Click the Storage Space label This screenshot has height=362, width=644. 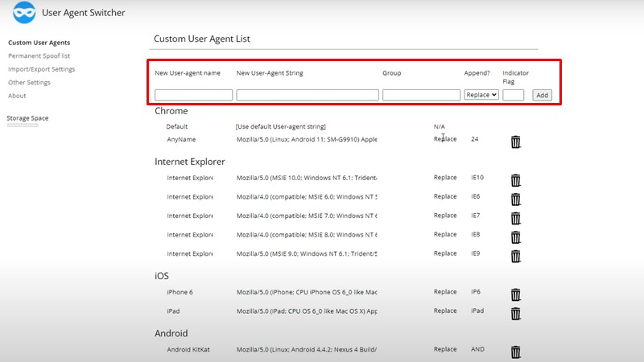coord(27,118)
